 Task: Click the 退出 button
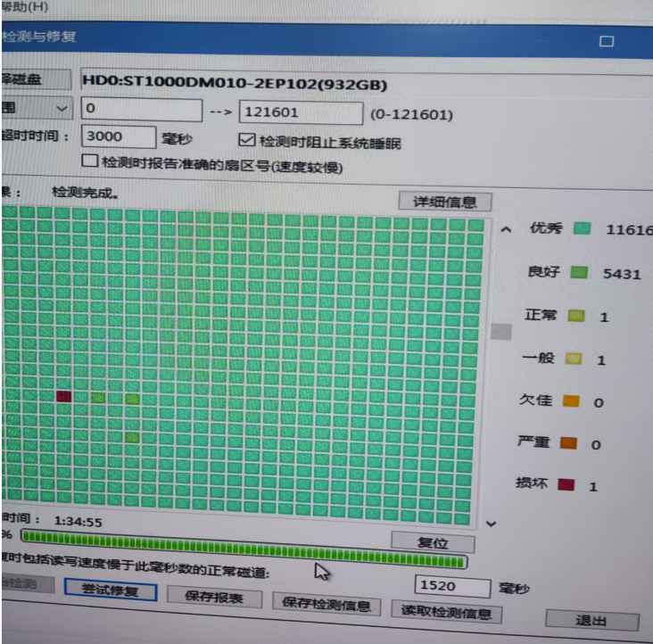591,620
